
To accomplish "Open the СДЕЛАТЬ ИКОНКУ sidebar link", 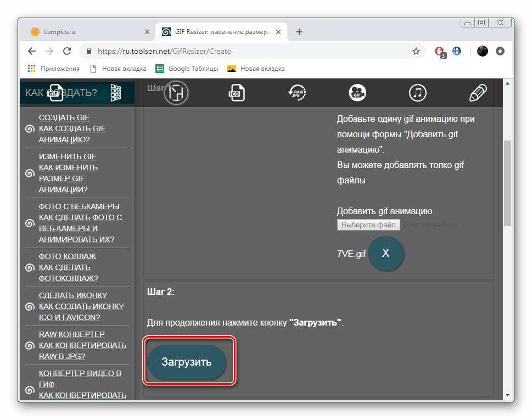I will coord(73,295).
